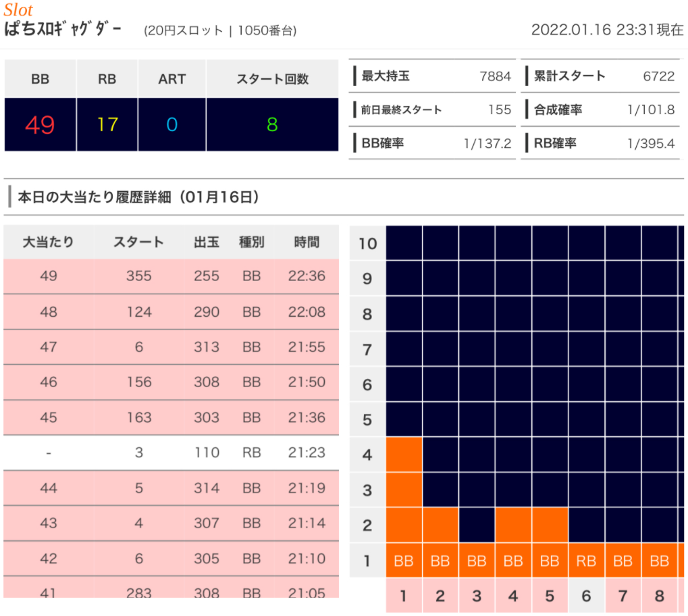Select the history row timed 22:36
This screenshot has width=688, height=616.
(171, 276)
